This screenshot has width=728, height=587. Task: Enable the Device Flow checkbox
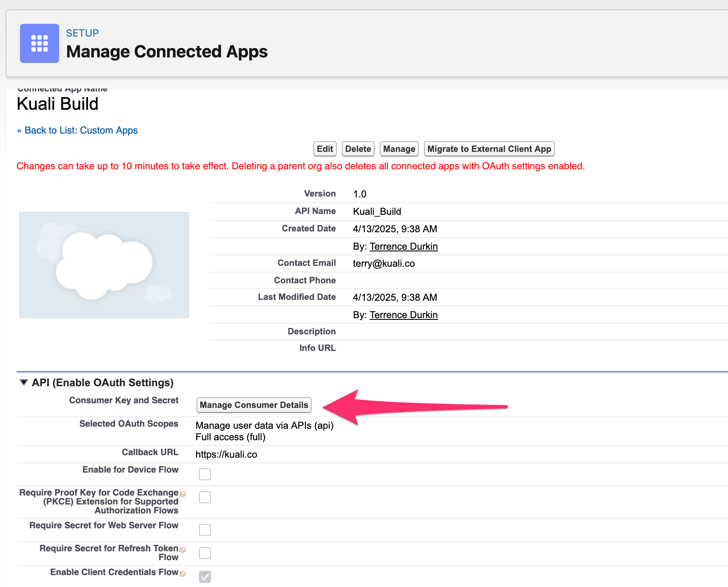(x=205, y=474)
